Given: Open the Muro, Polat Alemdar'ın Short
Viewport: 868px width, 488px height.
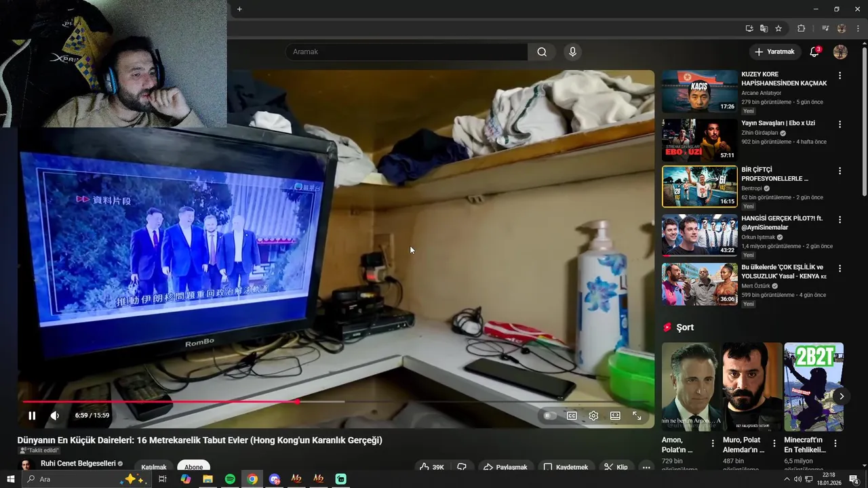Looking at the screenshot, I should (752, 387).
